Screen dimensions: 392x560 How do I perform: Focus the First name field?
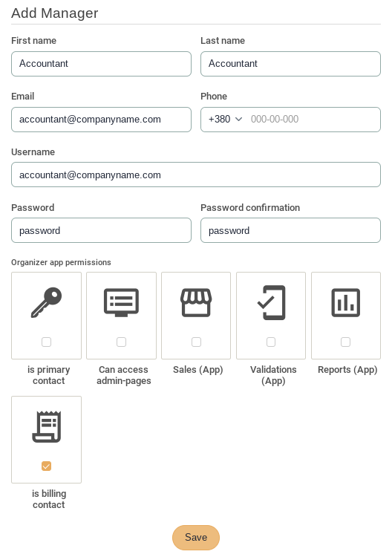102,64
